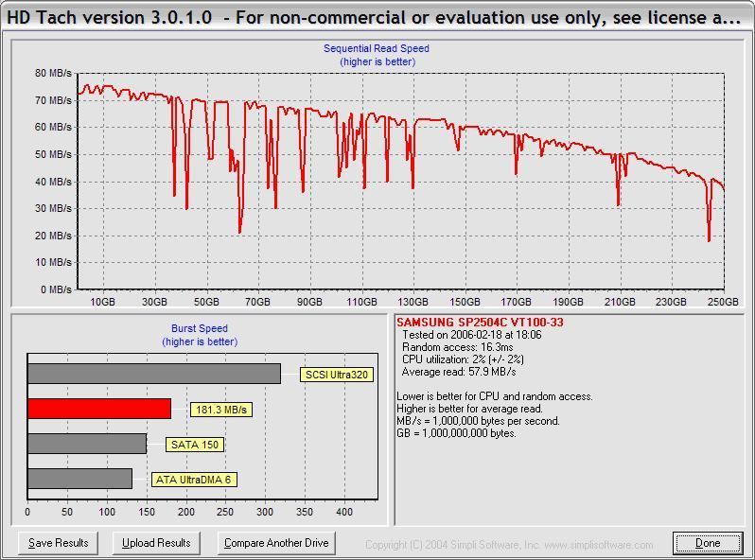Click the SCSI Ultra320 label
755x560 pixels.
coord(337,375)
